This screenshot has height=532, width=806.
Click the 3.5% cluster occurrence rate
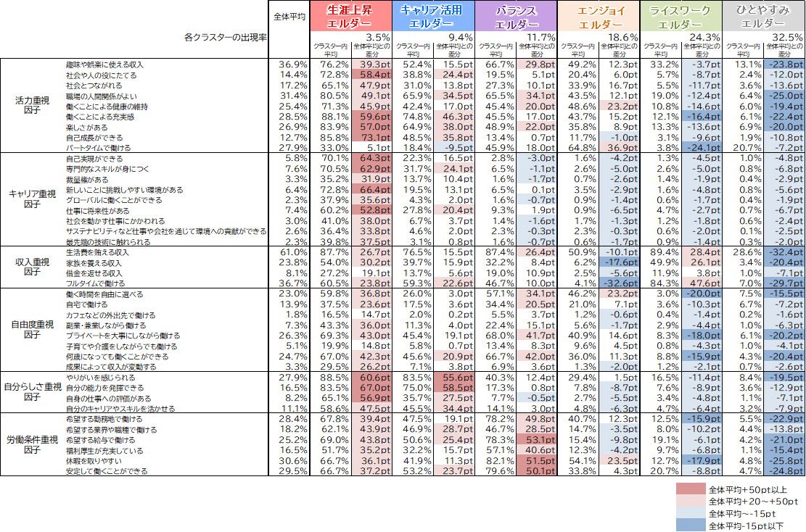pyautogui.click(x=378, y=37)
